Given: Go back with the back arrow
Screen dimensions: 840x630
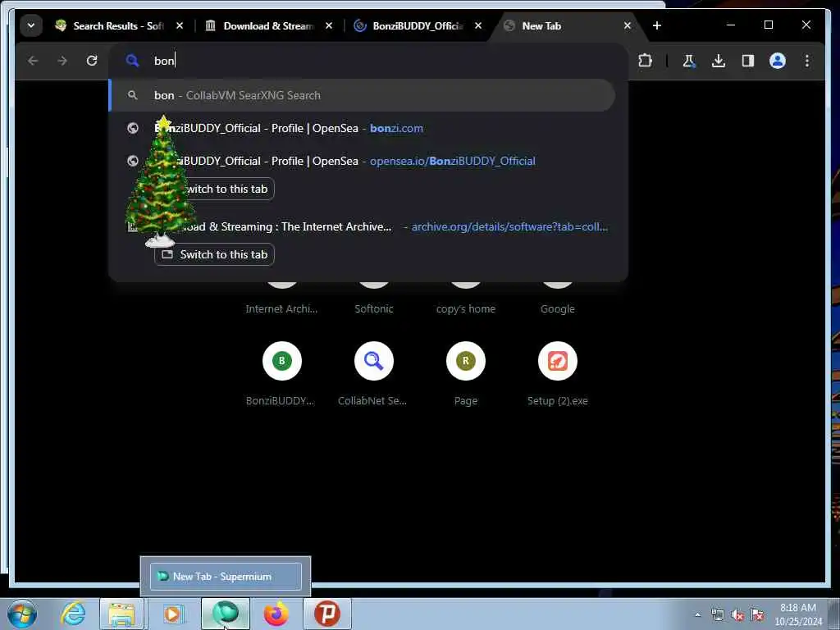Looking at the screenshot, I should [x=33, y=61].
